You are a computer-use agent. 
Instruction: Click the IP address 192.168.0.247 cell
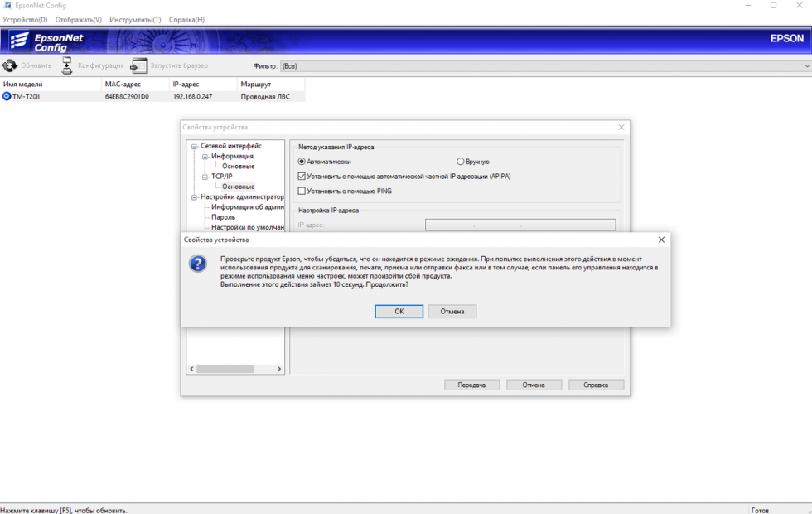tap(192, 96)
